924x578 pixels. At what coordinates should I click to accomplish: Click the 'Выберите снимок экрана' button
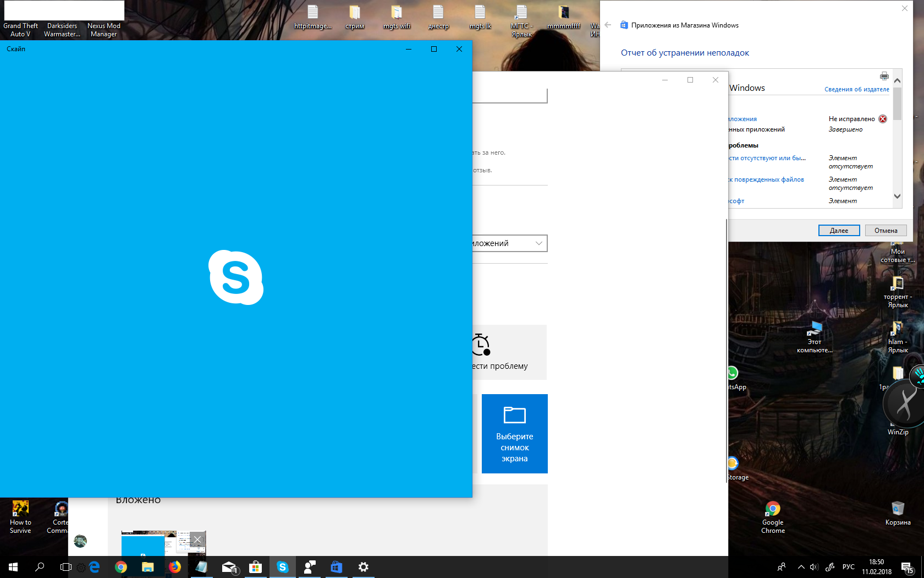tap(515, 434)
